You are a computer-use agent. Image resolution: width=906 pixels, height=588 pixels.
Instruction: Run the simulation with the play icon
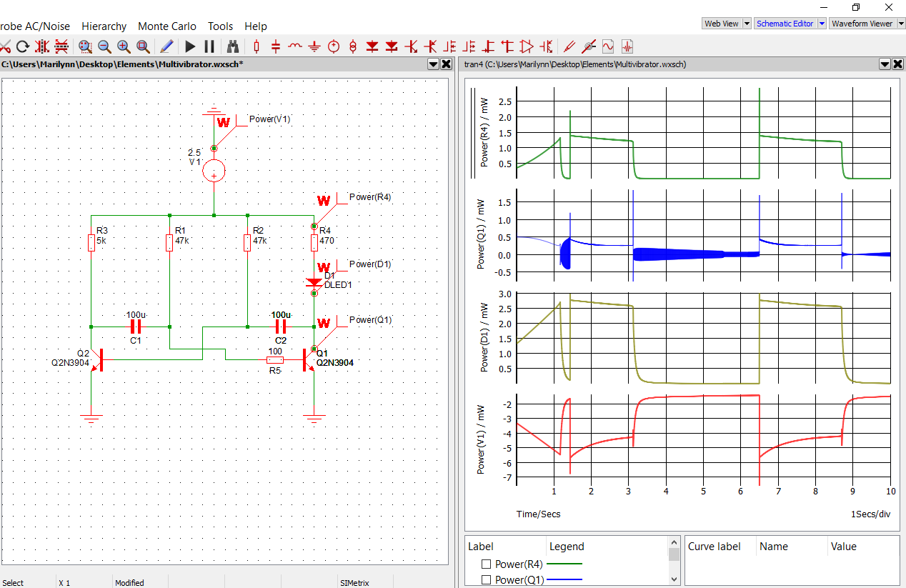pyautogui.click(x=190, y=46)
